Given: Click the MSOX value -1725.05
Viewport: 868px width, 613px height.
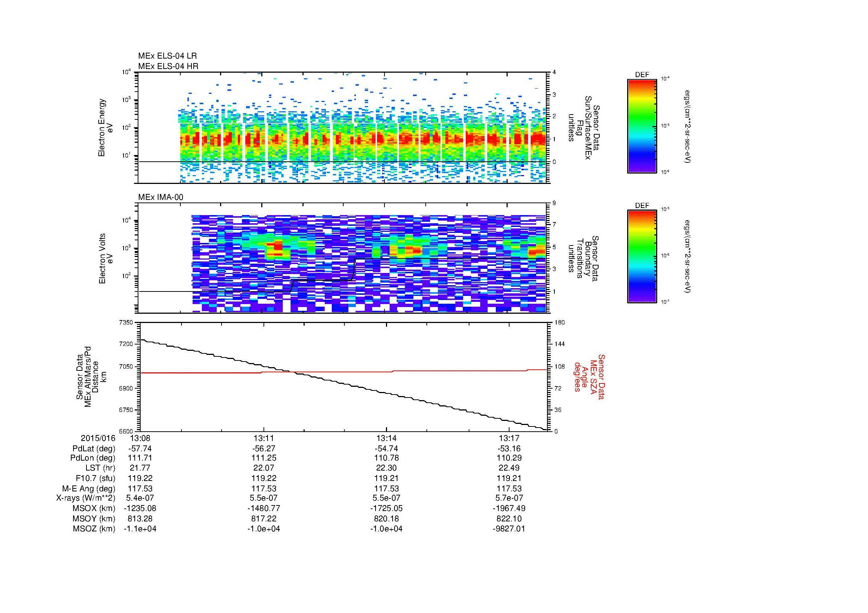Looking at the screenshot, I should (x=386, y=508).
